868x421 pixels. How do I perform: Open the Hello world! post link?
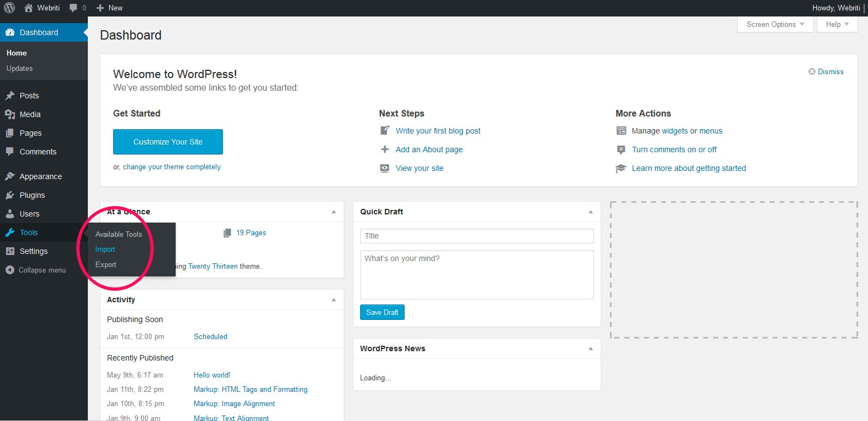(212, 375)
